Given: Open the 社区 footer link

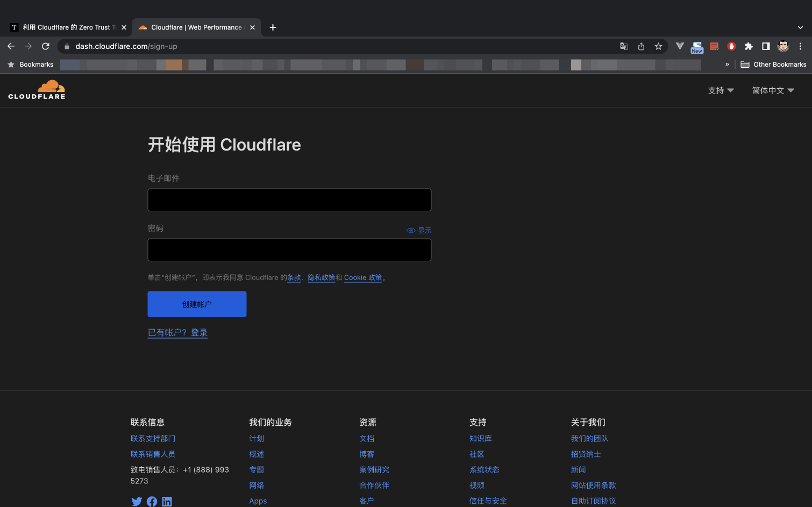Looking at the screenshot, I should tap(477, 454).
